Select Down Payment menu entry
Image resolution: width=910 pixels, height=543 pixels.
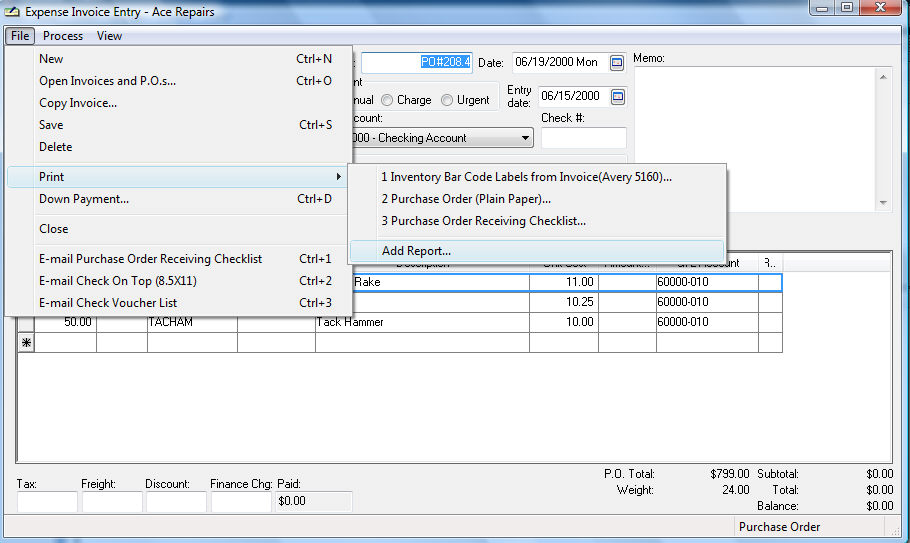(x=84, y=199)
